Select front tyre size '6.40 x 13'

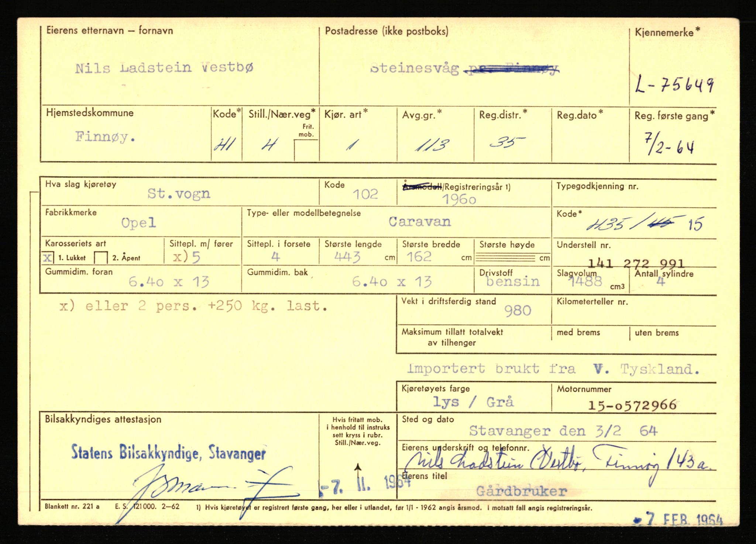169,282
